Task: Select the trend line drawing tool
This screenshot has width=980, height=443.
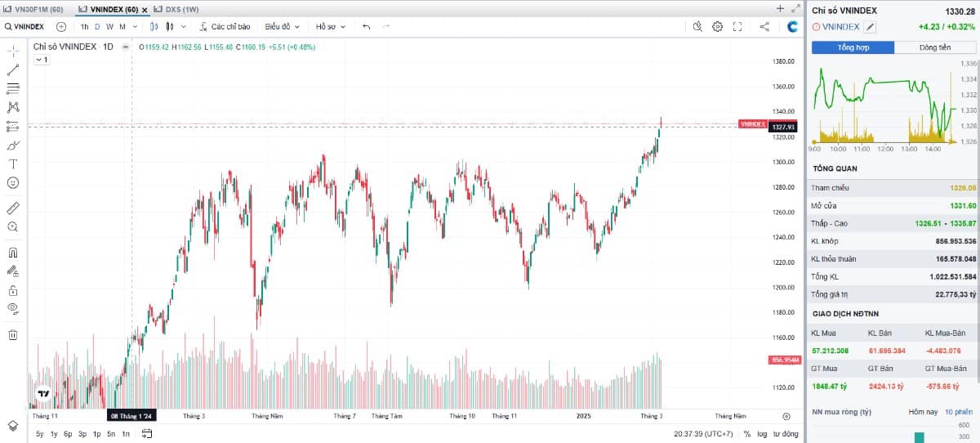Action: [13, 69]
